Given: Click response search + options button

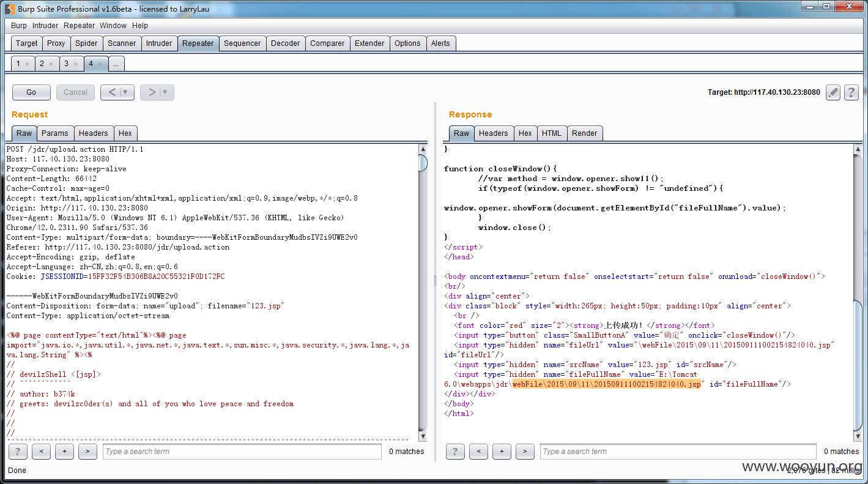Looking at the screenshot, I should pyautogui.click(x=502, y=452).
